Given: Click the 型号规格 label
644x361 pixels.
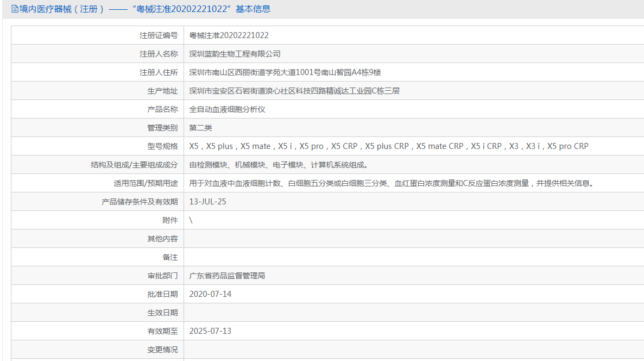Looking at the screenshot, I should pos(163,146).
